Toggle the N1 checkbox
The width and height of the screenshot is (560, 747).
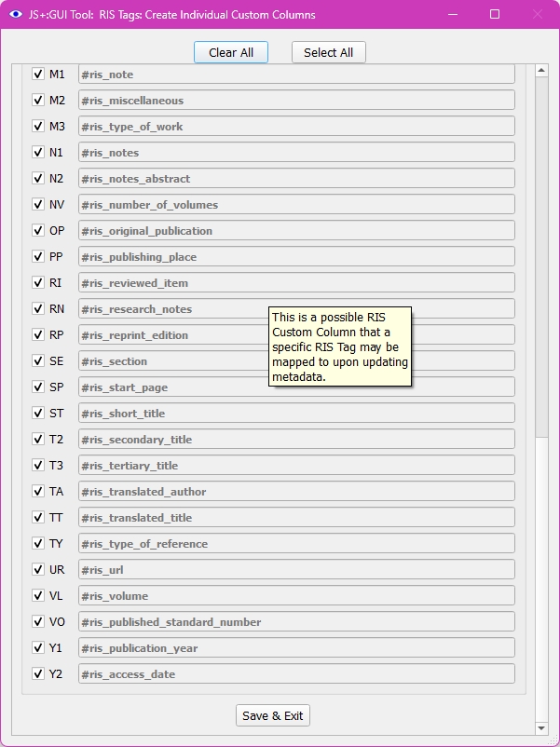[x=38, y=152]
